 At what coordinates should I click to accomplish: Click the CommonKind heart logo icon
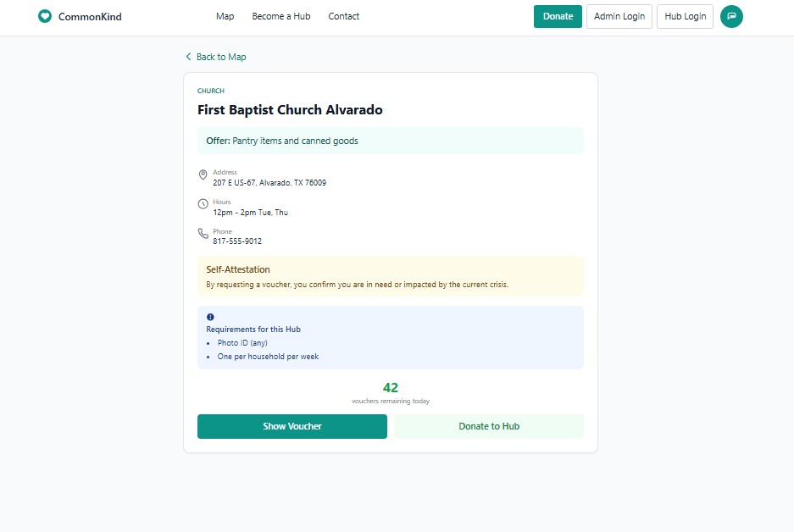[x=45, y=16]
